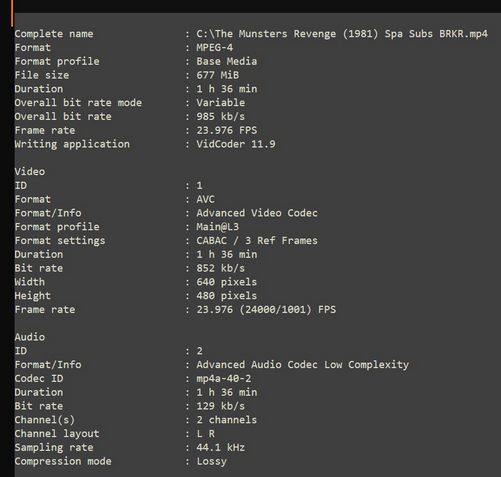Click the Compression mode Lossy value
This screenshot has width=501, height=477.
click(211, 461)
